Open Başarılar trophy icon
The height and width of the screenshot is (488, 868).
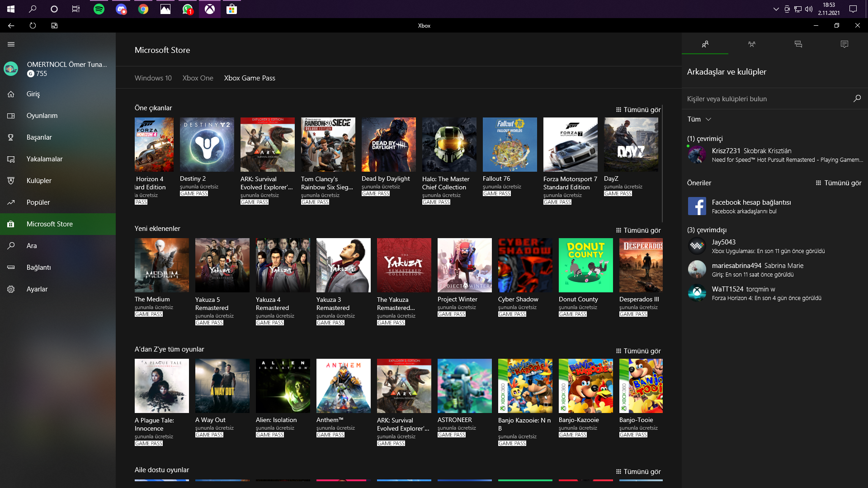click(x=11, y=137)
